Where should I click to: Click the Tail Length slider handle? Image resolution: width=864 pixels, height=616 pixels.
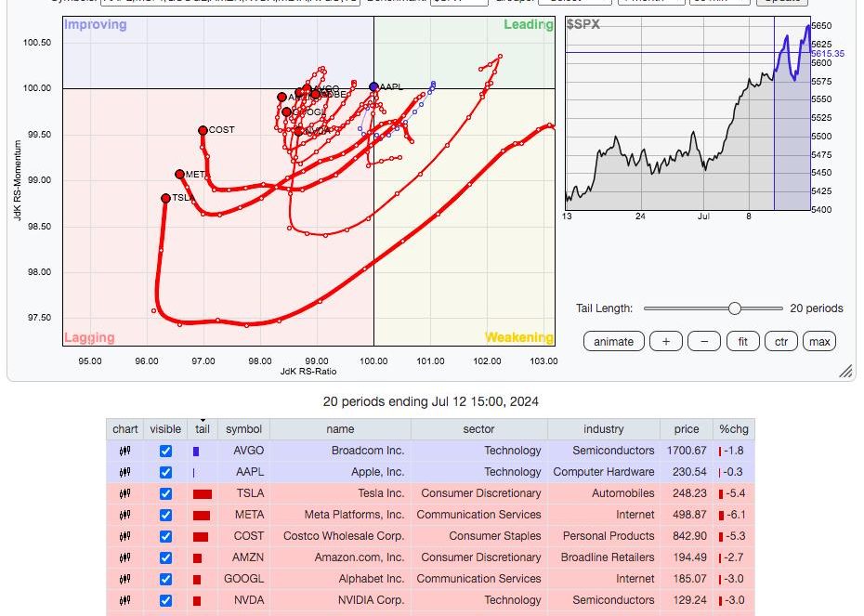735,308
